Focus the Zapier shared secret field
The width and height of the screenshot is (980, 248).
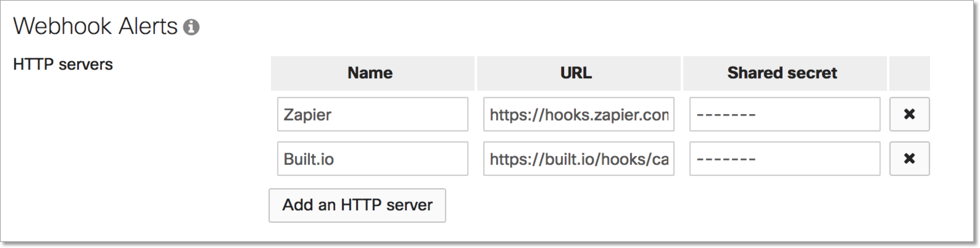tap(785, 114)
